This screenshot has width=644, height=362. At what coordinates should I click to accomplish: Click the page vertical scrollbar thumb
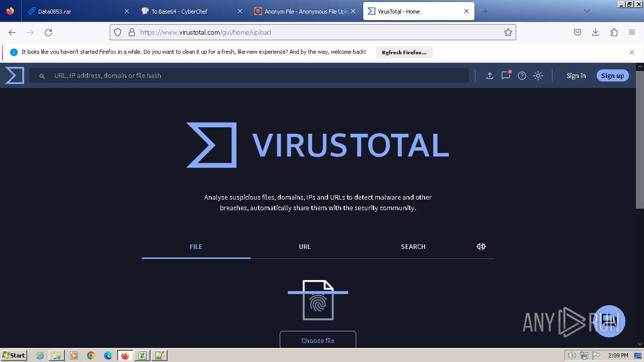(640, 139)
